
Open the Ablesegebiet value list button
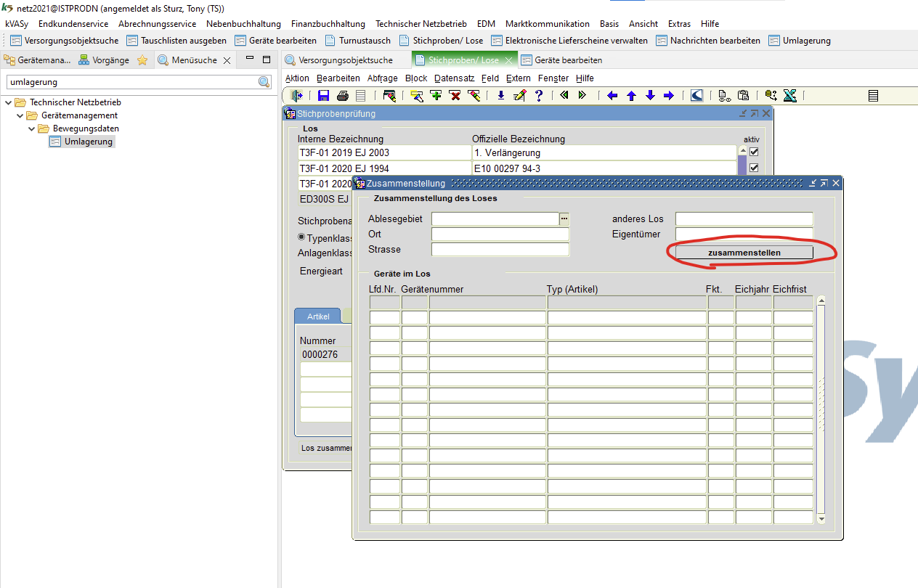click(x=564, y=219)
